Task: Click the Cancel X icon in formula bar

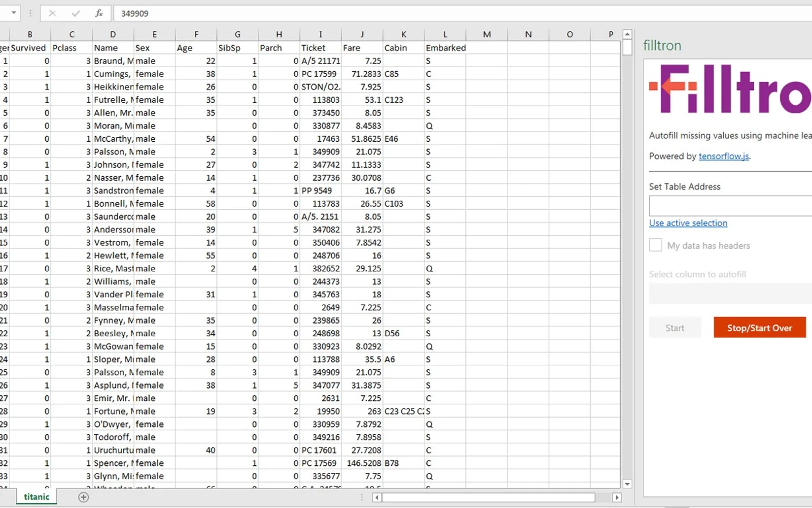Action: pos(52,13)
